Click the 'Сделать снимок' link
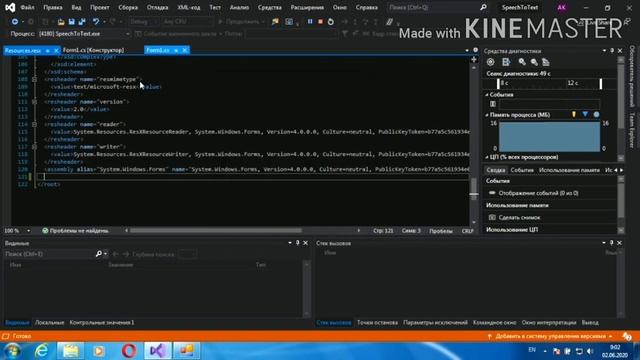 tap(519, 218)
